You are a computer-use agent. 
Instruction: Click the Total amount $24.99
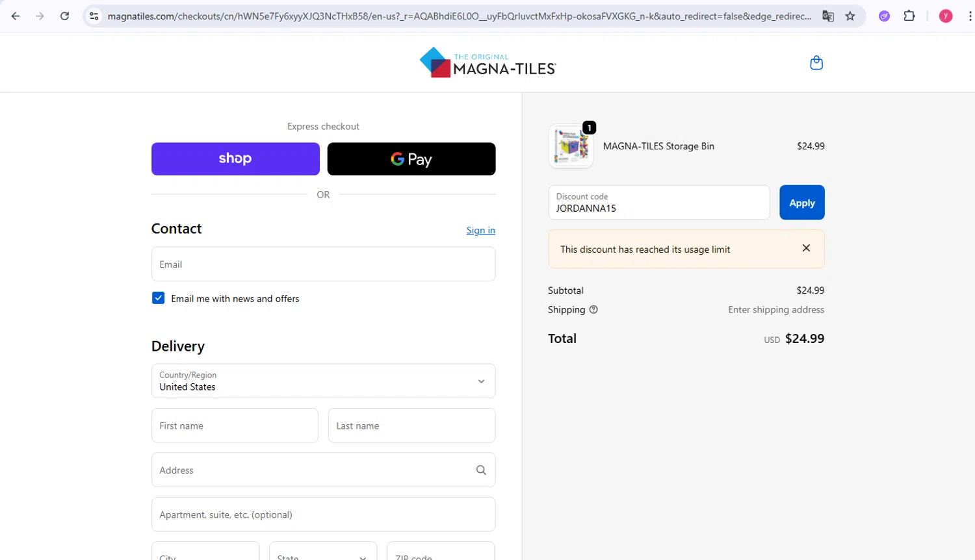pos(805,338)
